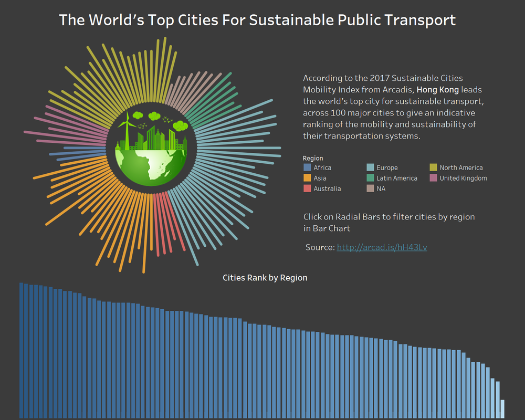Click the 'Region' legend heading
525x420 pixels.
(313, 158)
